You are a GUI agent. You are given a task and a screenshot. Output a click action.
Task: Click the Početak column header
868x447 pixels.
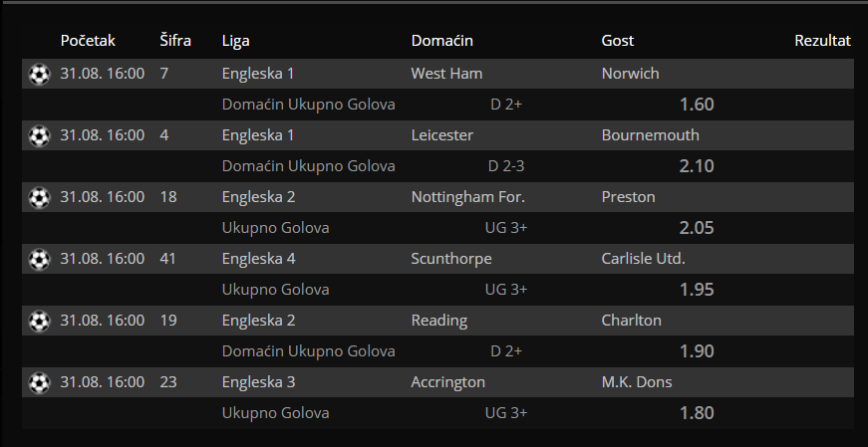pos(88,41)
